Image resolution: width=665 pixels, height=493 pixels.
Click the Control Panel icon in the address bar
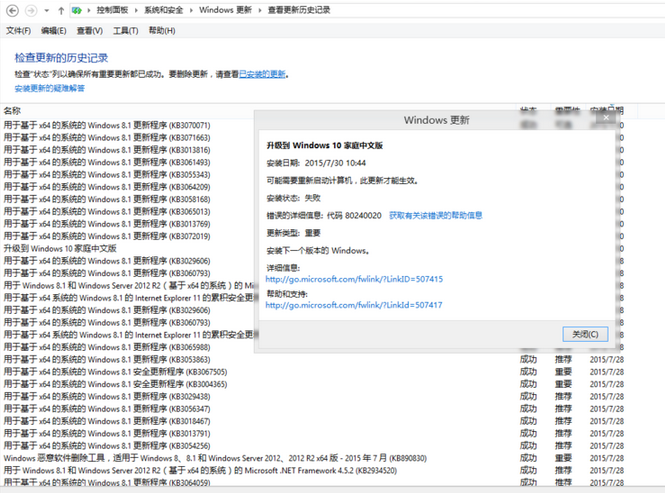[x=77, y=11]
